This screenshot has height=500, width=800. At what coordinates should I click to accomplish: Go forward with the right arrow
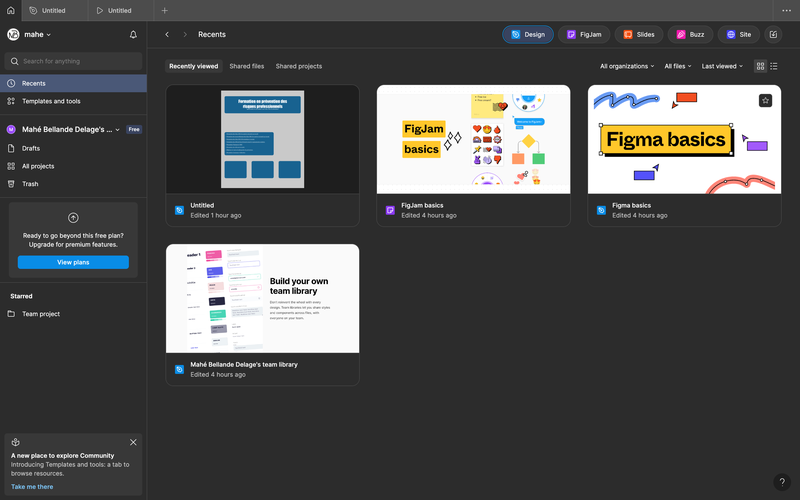185,34
